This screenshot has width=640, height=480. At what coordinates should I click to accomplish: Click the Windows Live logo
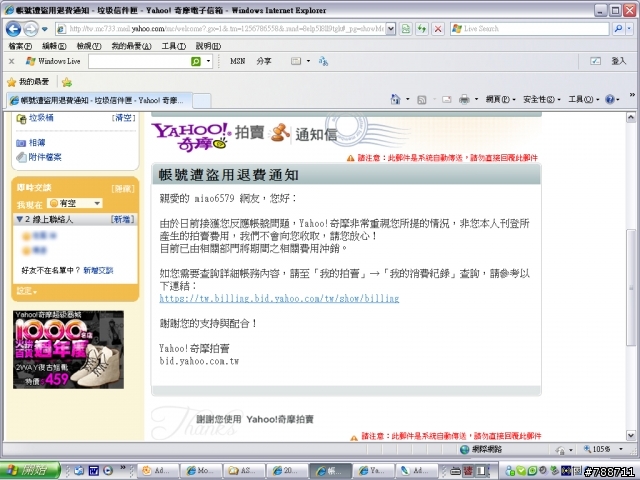[x=53, y=61]
